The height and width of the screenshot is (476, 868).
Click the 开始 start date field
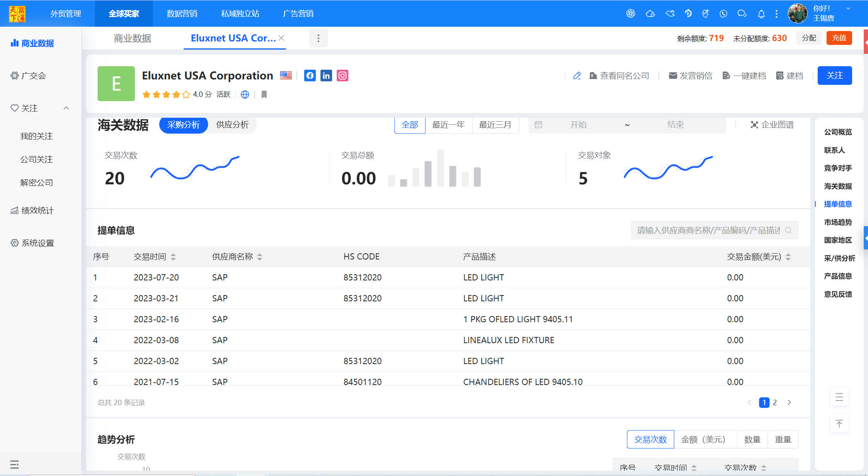coord(579,125)
